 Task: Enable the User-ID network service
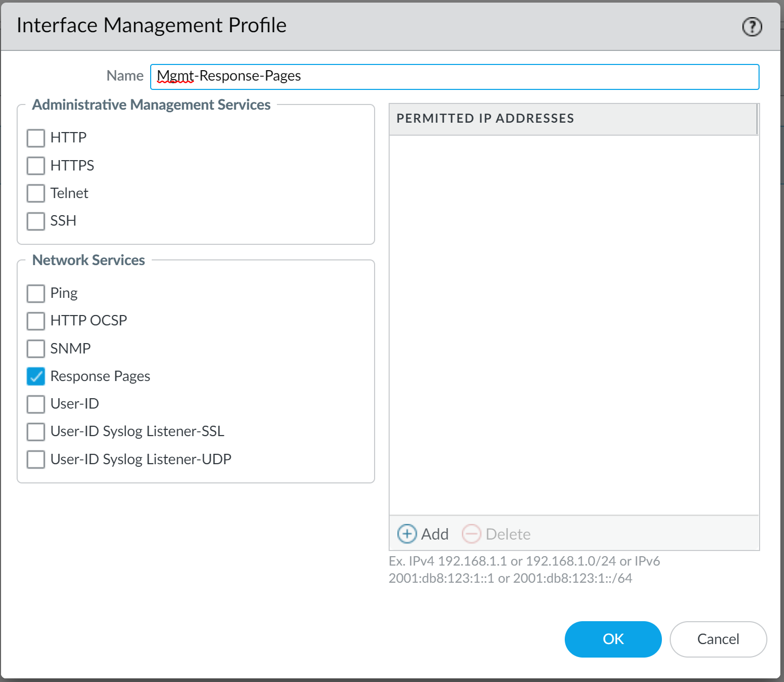coord(35,404)
